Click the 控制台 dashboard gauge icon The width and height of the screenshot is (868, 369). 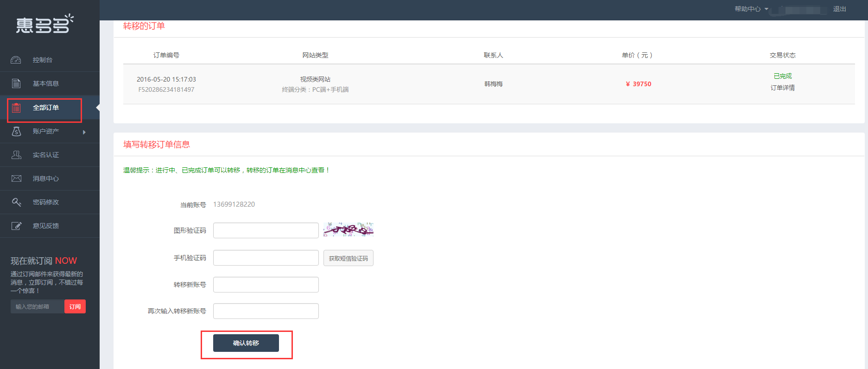pos(16,60)
